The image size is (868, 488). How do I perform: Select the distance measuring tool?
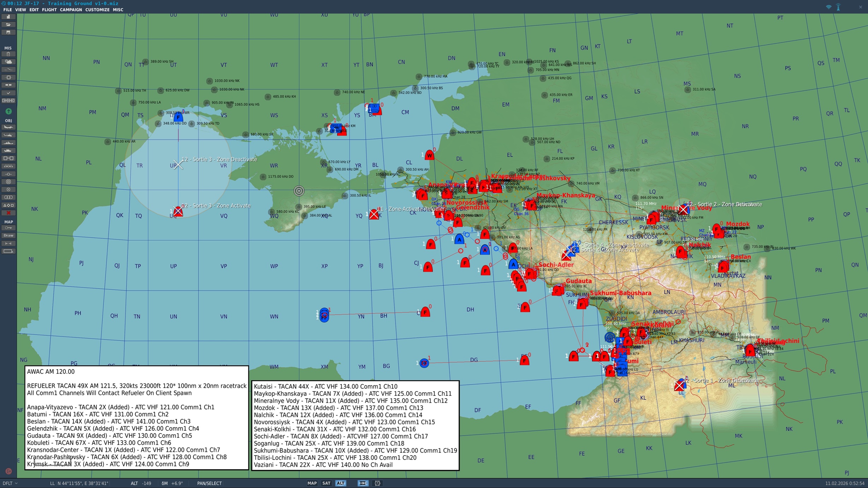[x=8, y=243]
